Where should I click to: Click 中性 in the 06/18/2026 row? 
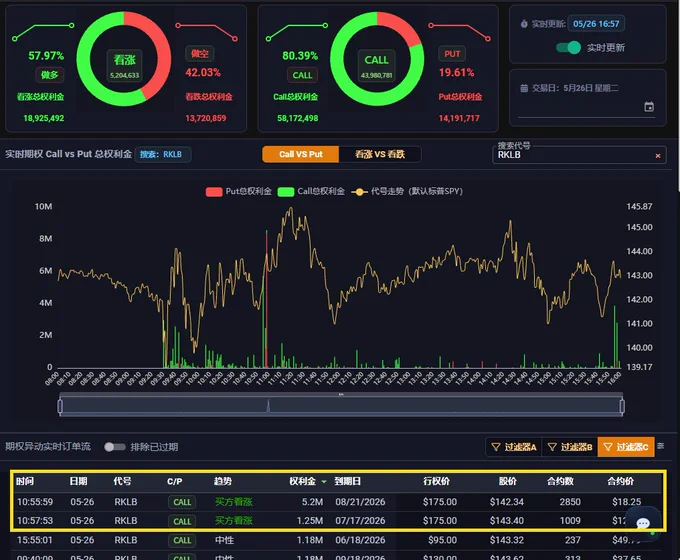224,540
